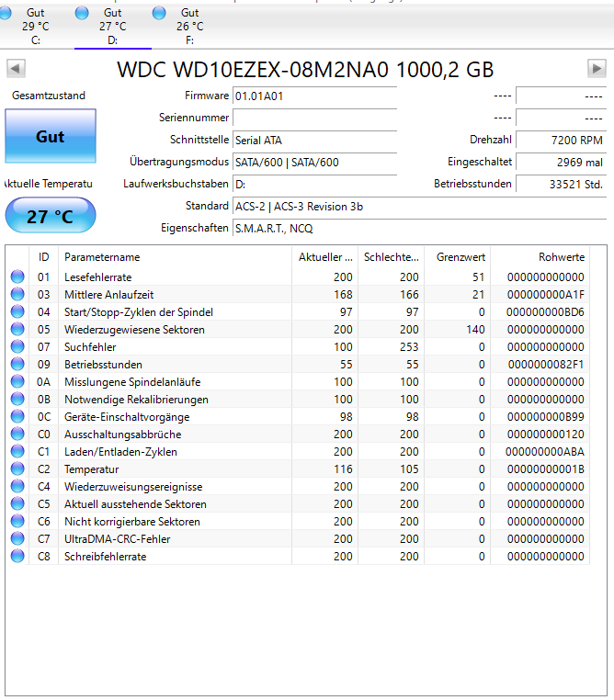Click Grenzwert value 140
Viewport: 614px width, 700px height.
475,330
